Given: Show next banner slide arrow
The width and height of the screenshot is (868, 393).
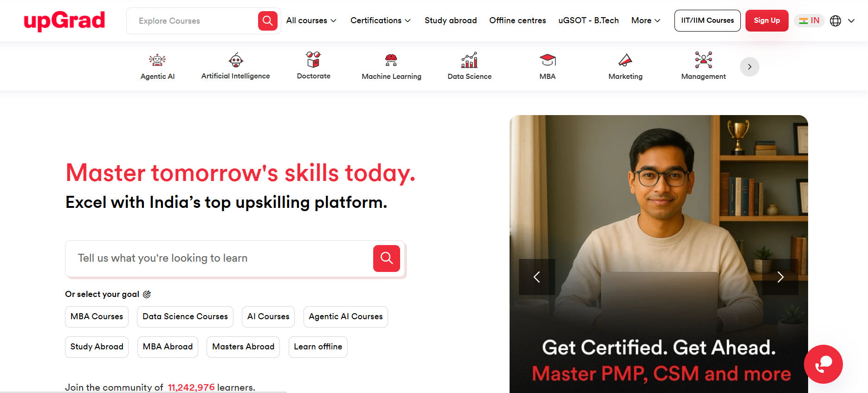Looking at the screenshot, I should coord(780,277).
